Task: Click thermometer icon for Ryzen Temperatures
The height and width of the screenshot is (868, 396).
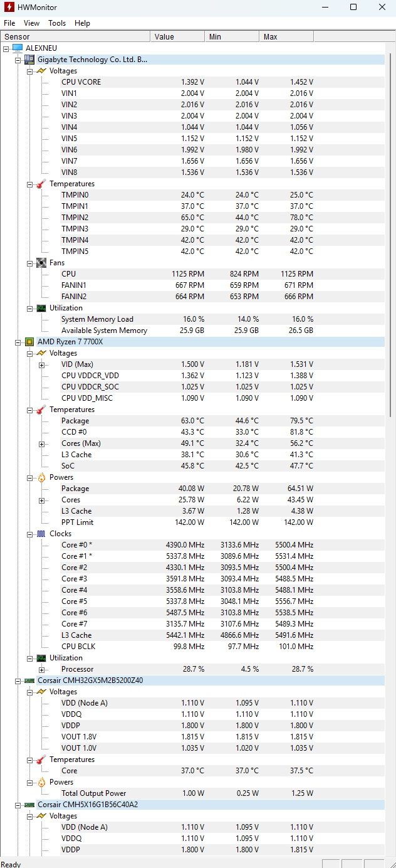Action: tap(41, 410)
